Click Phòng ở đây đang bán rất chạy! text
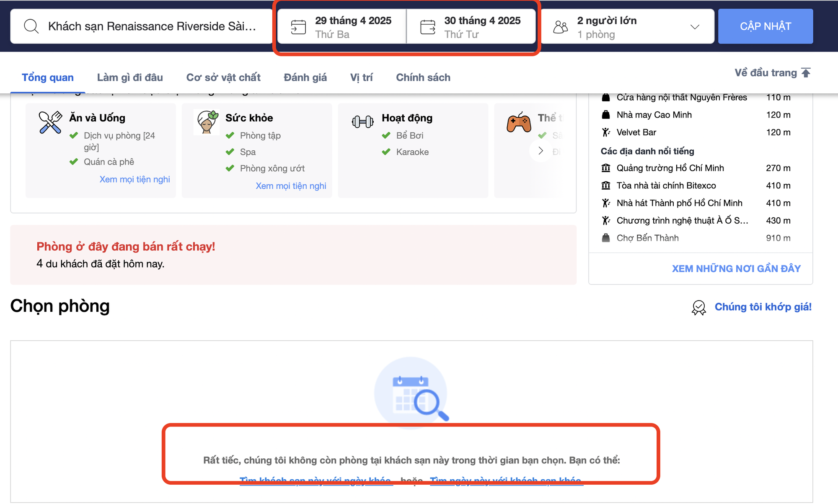 126,247
